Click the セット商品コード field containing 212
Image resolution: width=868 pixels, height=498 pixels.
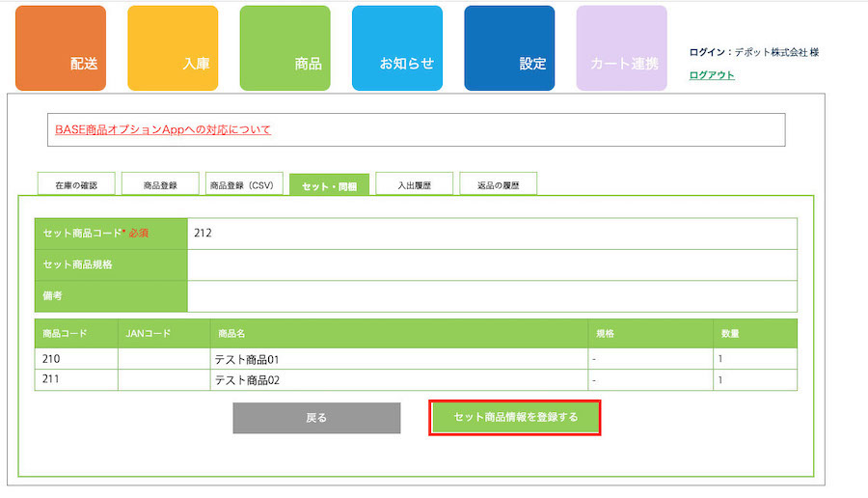tap(492, 234)
